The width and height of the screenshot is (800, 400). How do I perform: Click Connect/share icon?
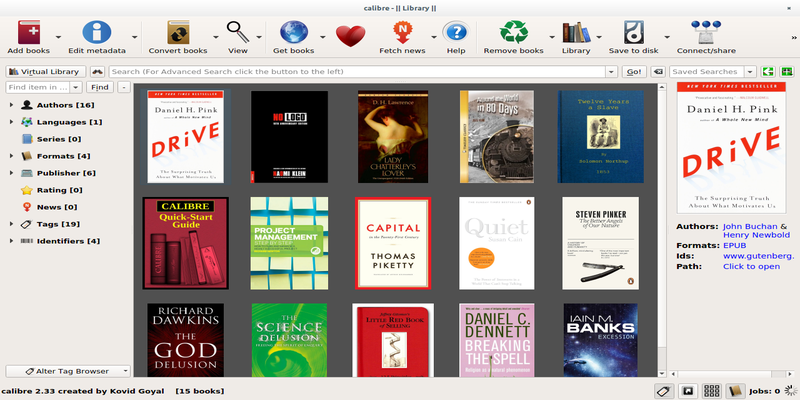706,33
